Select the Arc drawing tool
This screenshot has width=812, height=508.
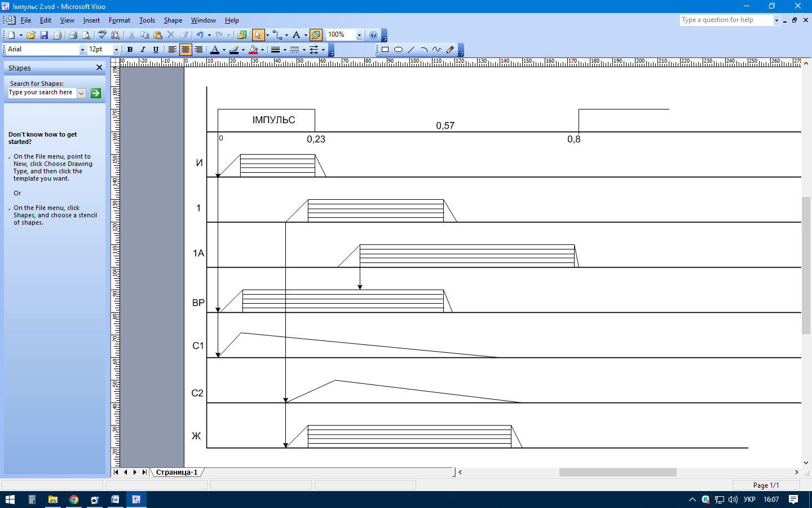point(424,50)
